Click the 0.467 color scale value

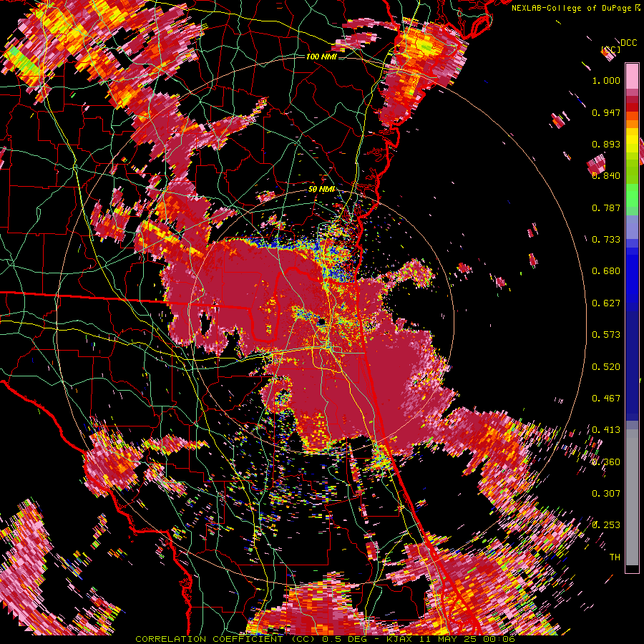[x=606, y=399]
